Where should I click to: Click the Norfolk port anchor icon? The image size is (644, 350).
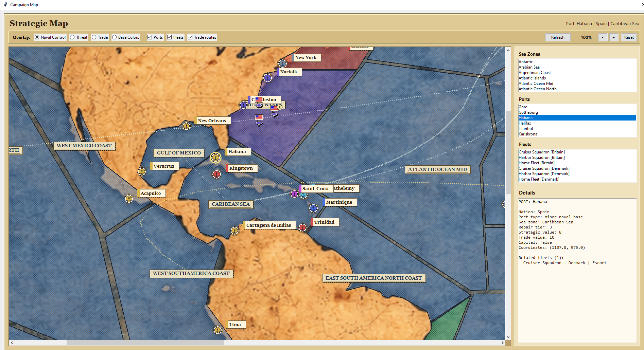click(x=268, y=78)
